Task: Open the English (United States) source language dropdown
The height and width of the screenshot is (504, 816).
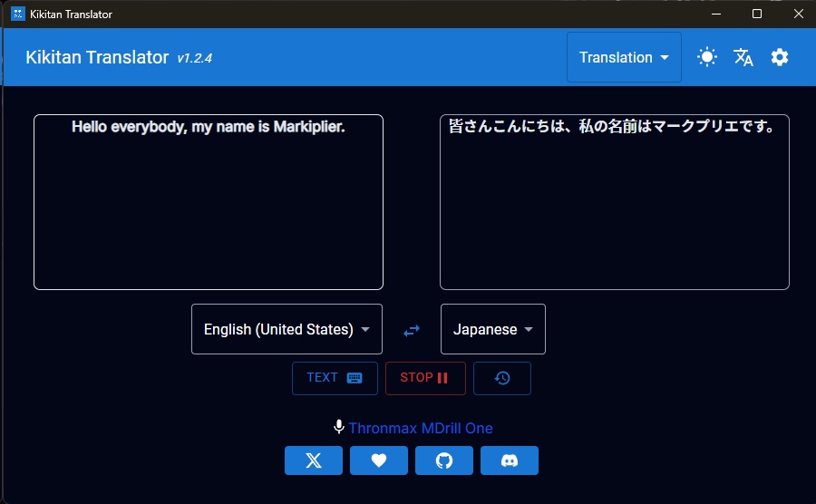Action: point(287,329)
